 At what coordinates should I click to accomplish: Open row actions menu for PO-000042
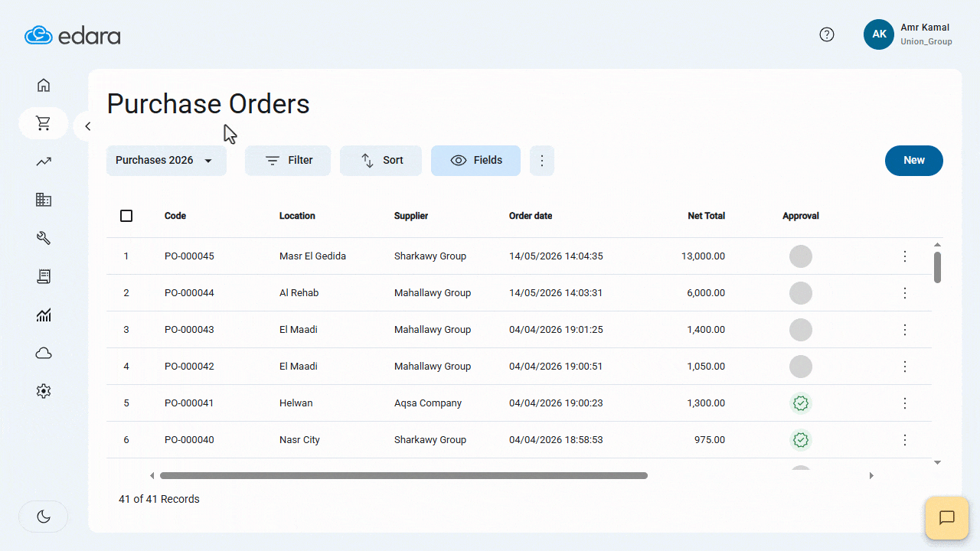pyautogui.click(x=905, y=367)
